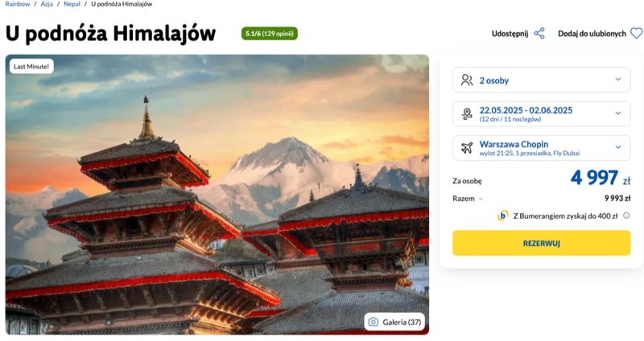The width and height of the screenshot is (644, 341).
Task: Click the 5.1/6 (129 opinii) rating badge
Action: point(270,34)
